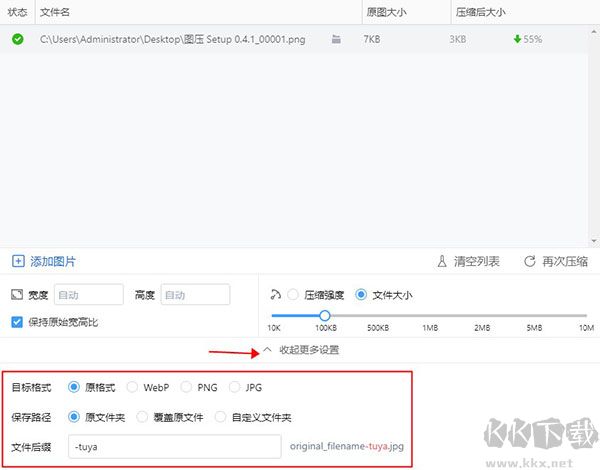Click the compression gauge icon

276,295
